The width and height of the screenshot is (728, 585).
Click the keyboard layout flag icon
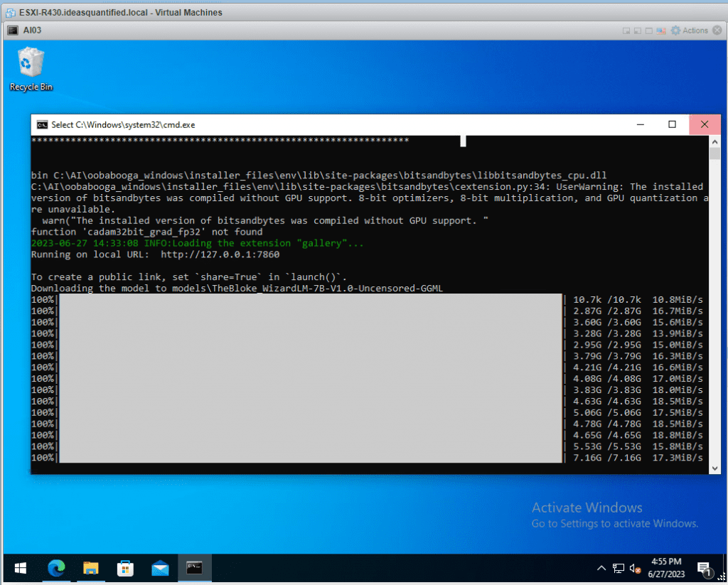pos(661,31)
